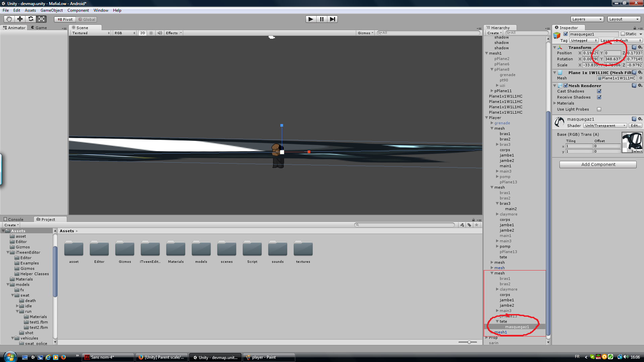This screenshot has height=362, width=644.
Task: Toggle Cast Shadows checkbox
Action: point(599,91)
